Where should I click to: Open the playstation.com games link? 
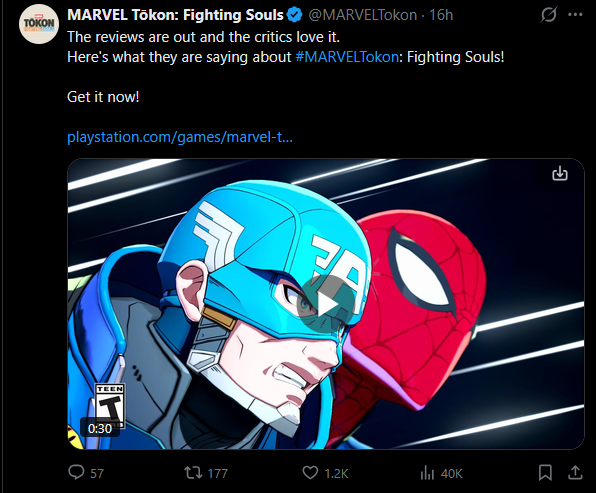pyautogui.click(x=180, y=137)
